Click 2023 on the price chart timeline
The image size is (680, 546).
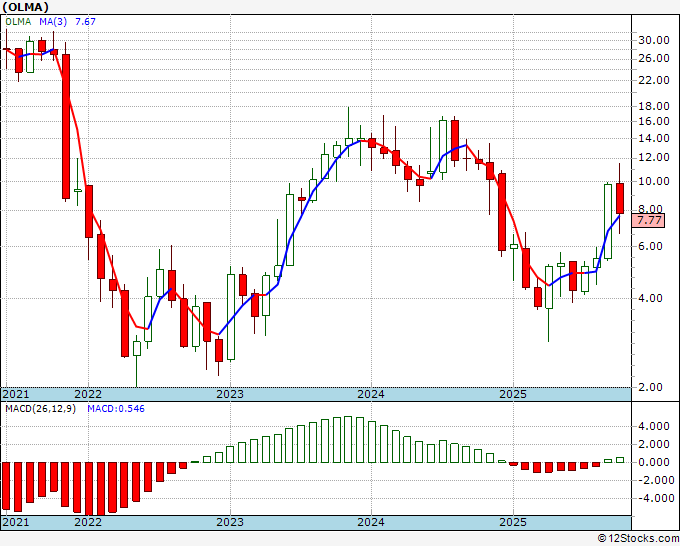tap(230, 394)
